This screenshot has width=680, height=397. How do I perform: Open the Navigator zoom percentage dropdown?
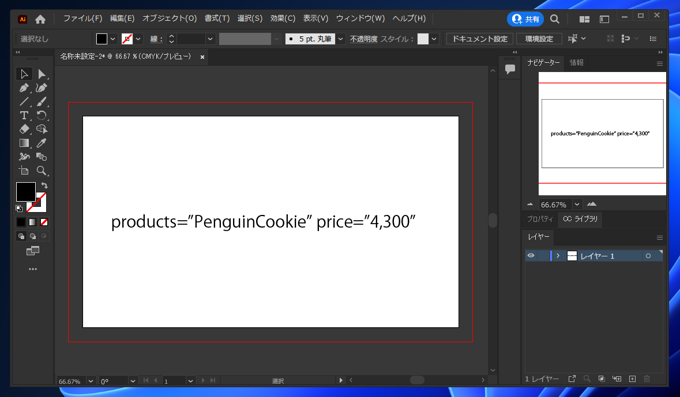[x=577, y=204]
